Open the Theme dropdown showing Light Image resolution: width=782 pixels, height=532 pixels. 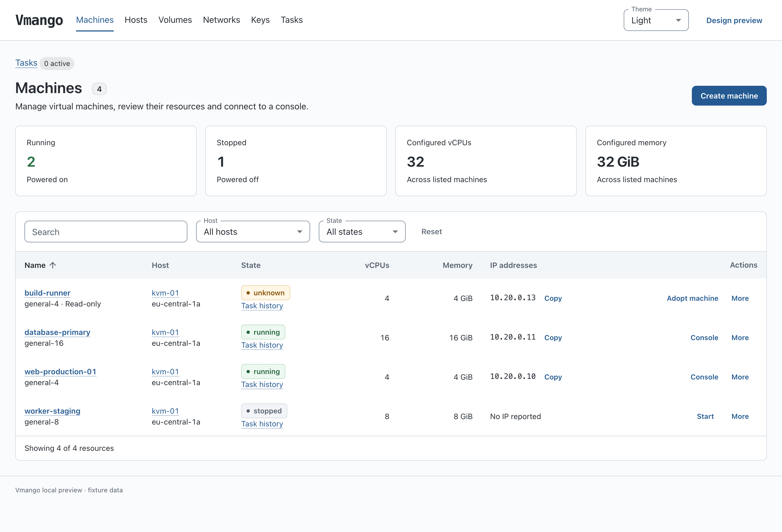click(656, 20)
